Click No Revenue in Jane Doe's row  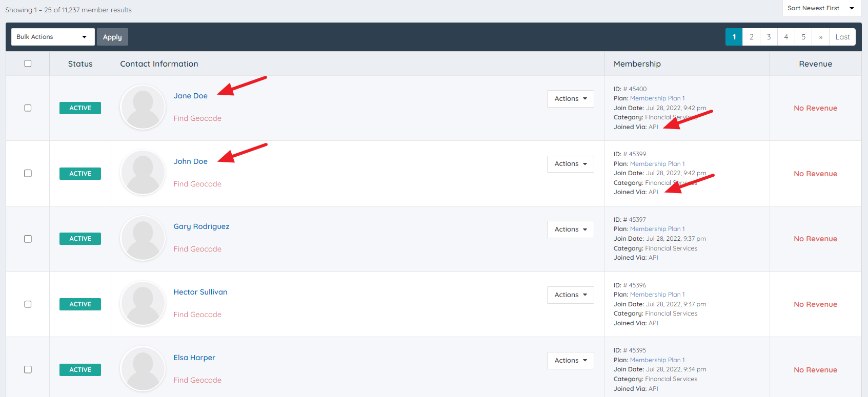(815, 108)
